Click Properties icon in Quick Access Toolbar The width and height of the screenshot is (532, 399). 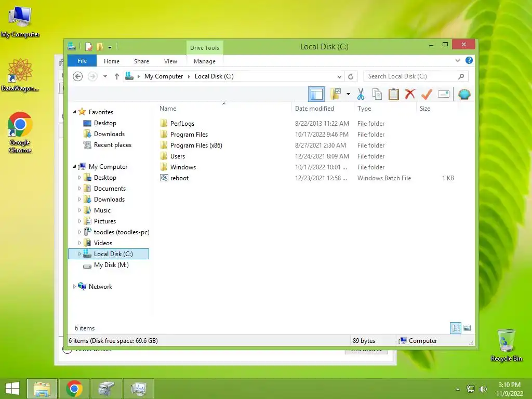(88, 46)
